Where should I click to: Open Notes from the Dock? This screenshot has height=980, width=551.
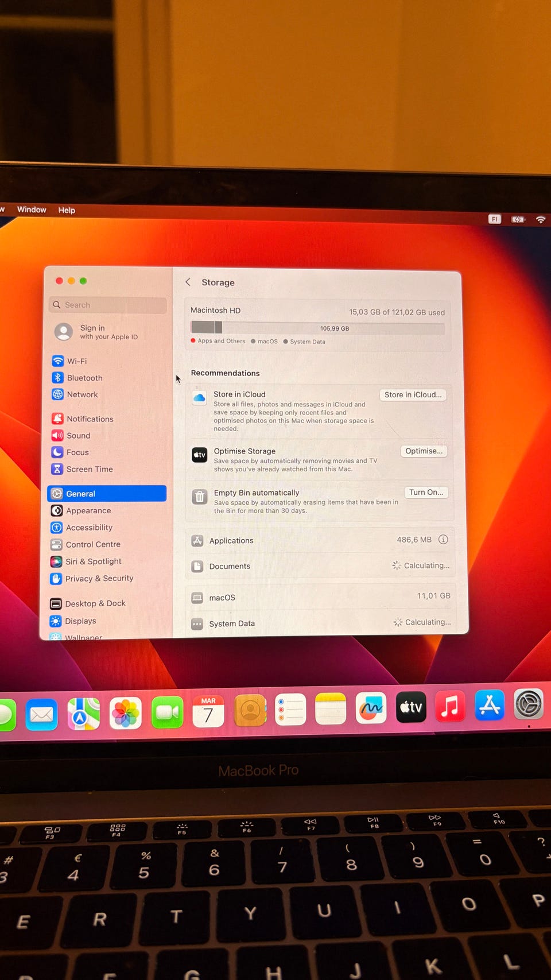331,708
